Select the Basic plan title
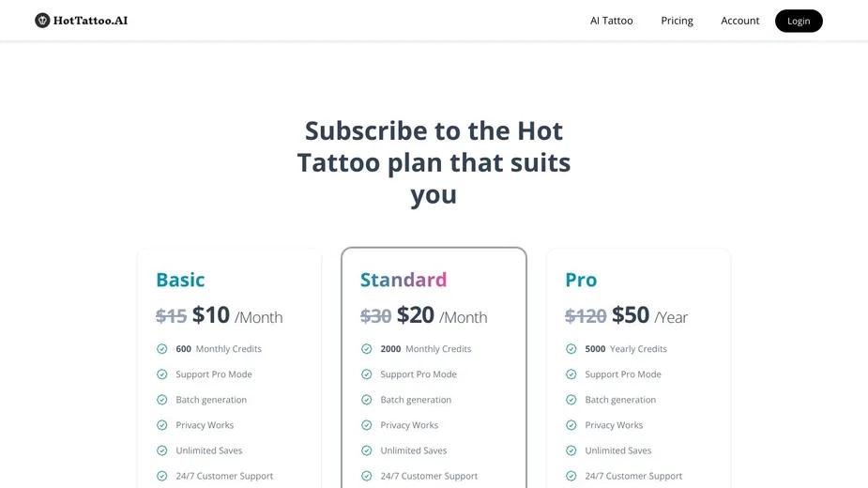868x488 pixels. click(180, 280)
